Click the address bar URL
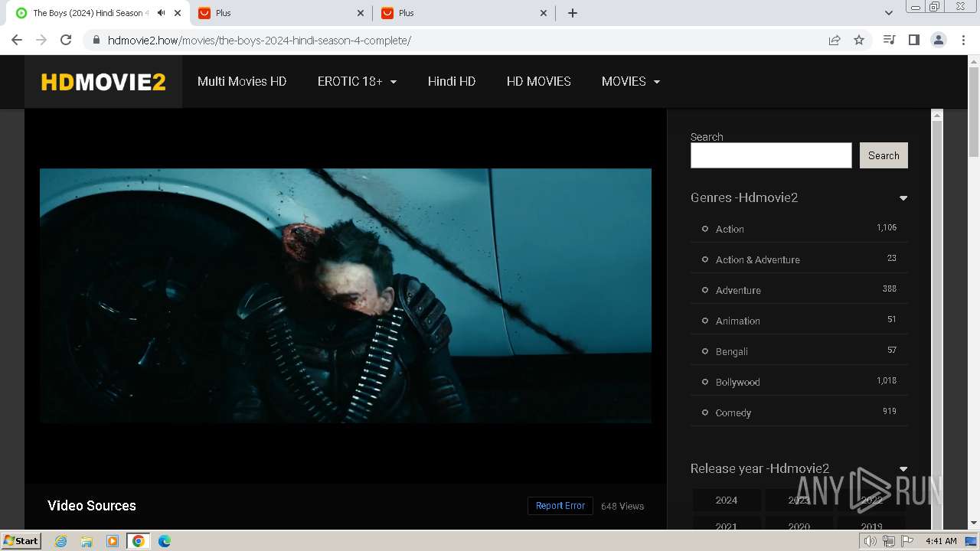This screenshot has height=551, width=980. coord(260,40)
